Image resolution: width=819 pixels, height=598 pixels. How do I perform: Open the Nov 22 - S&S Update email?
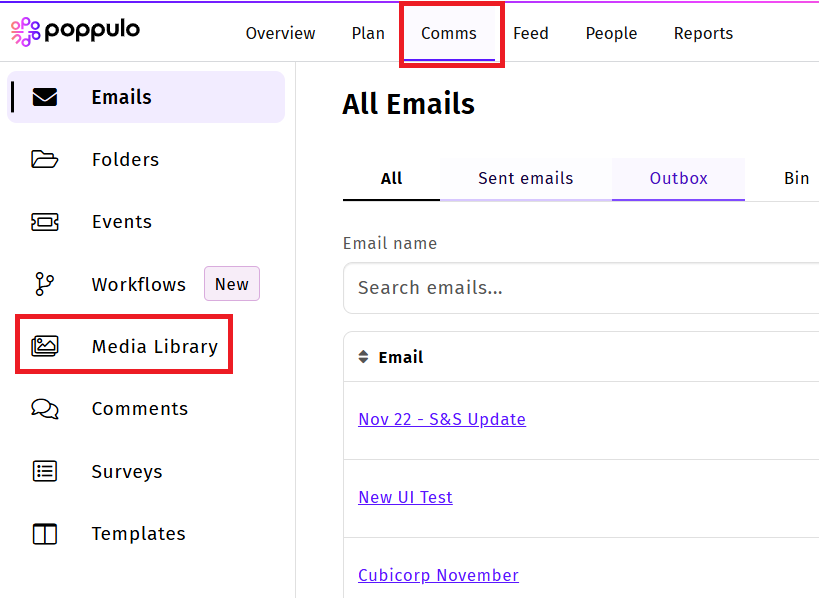(x=442, y=419)
